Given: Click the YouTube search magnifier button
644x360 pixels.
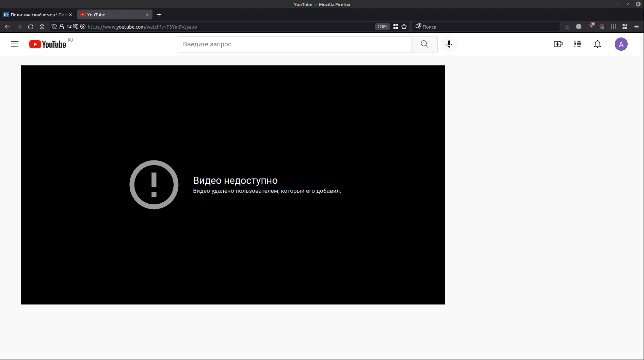Looking at the screenshot, I should point(424,44).
